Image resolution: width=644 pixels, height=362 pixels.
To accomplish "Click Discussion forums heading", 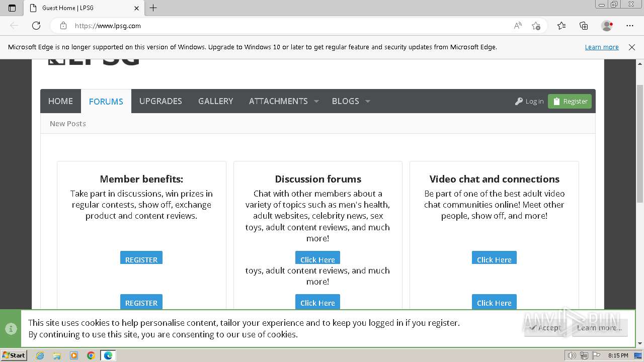I will [x=318, y=179].
